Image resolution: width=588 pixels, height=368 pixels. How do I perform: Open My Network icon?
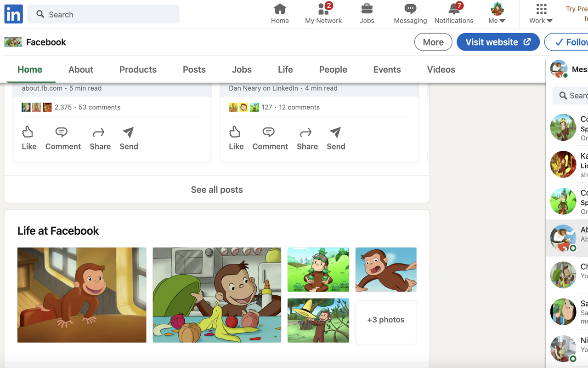click(323, 9)
